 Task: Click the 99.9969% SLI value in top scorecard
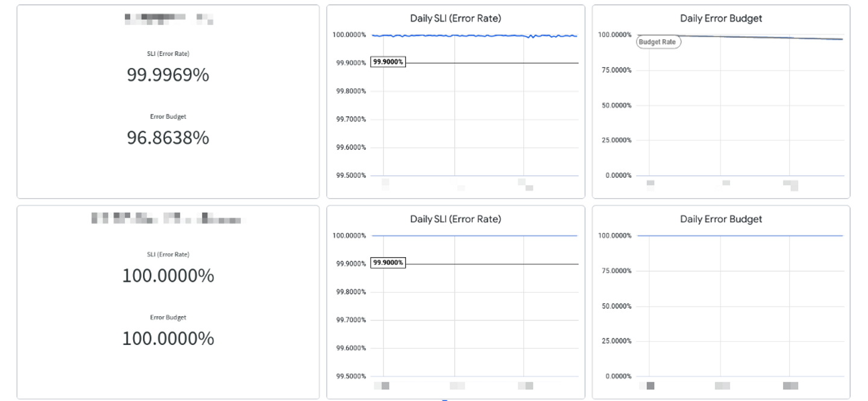coord(168,75)
